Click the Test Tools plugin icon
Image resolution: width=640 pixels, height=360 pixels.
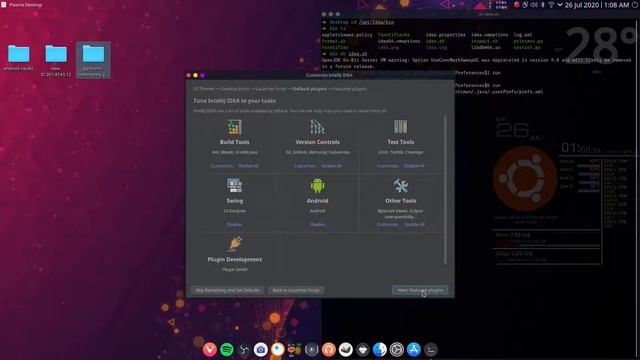click(400, 127)
